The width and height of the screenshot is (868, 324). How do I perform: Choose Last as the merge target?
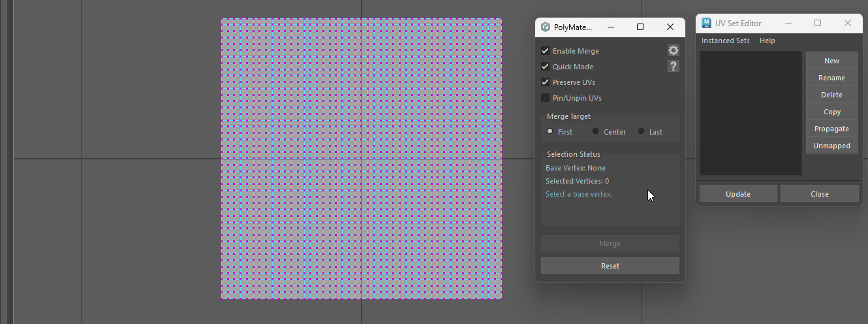click(641, 131)
